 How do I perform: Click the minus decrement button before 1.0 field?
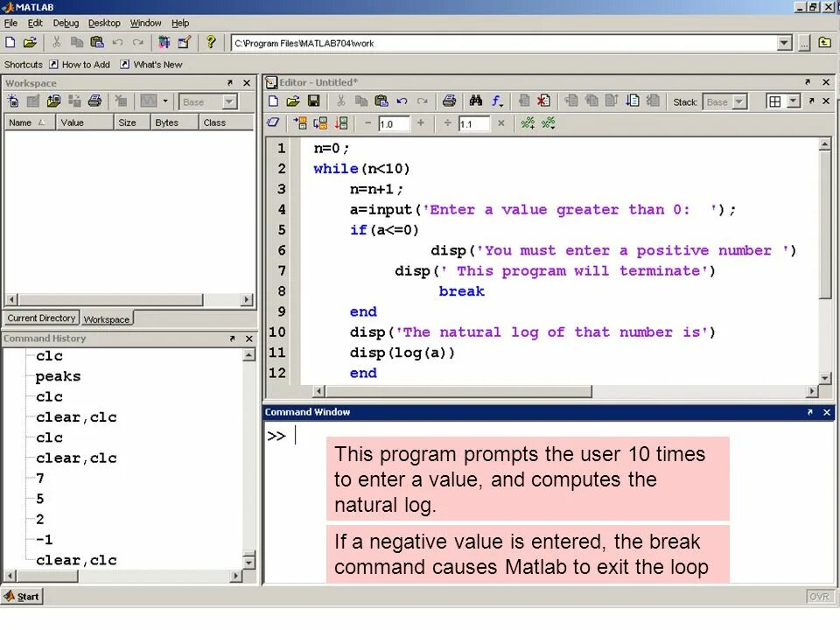click(367, 123)
